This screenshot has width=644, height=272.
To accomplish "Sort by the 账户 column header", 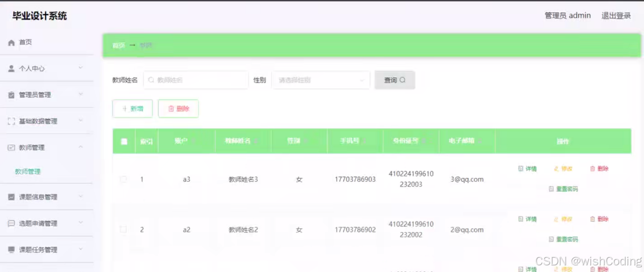I will coord(181,141).
